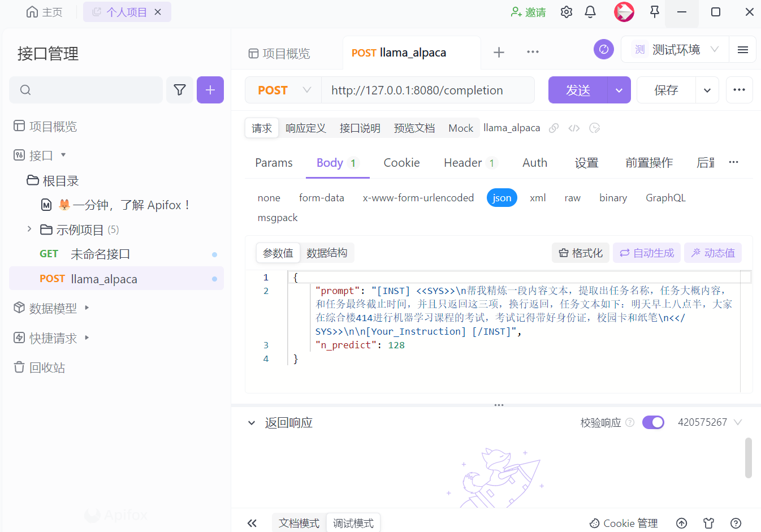The height and width of the screenshot is (532, 761).
Task: Click the upload icon in bottom bar
Action: point(682,523)
